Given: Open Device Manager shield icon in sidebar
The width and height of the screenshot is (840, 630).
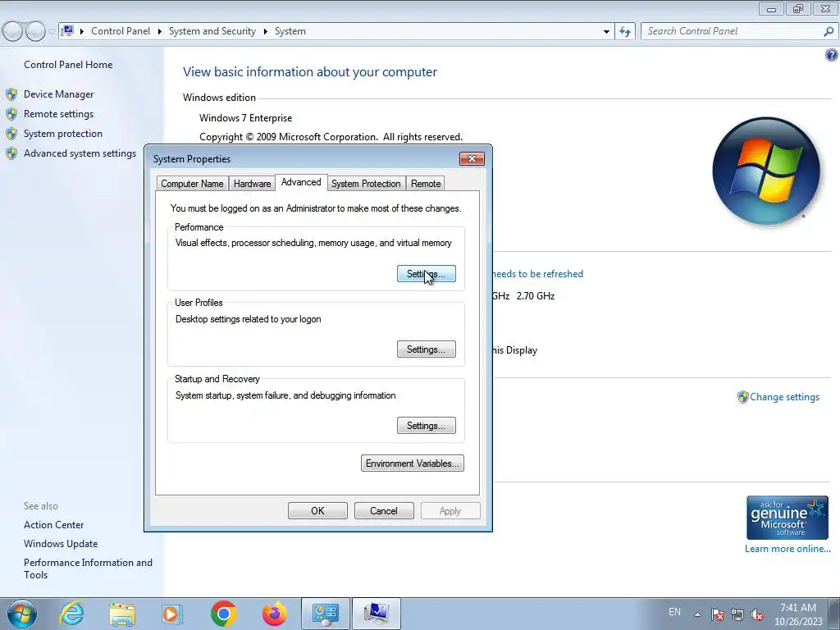Looking at the screenshot, I should point(11,94).
